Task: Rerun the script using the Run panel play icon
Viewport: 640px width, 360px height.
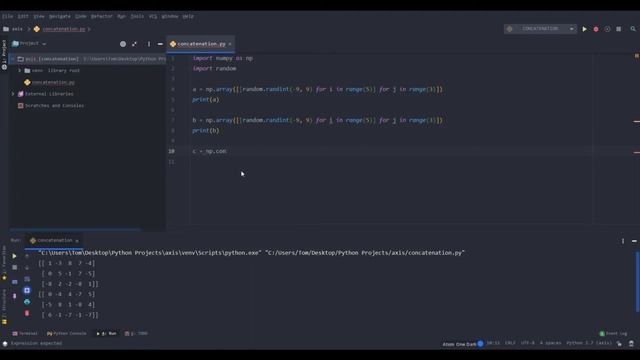Action: (x=14, y=256)
